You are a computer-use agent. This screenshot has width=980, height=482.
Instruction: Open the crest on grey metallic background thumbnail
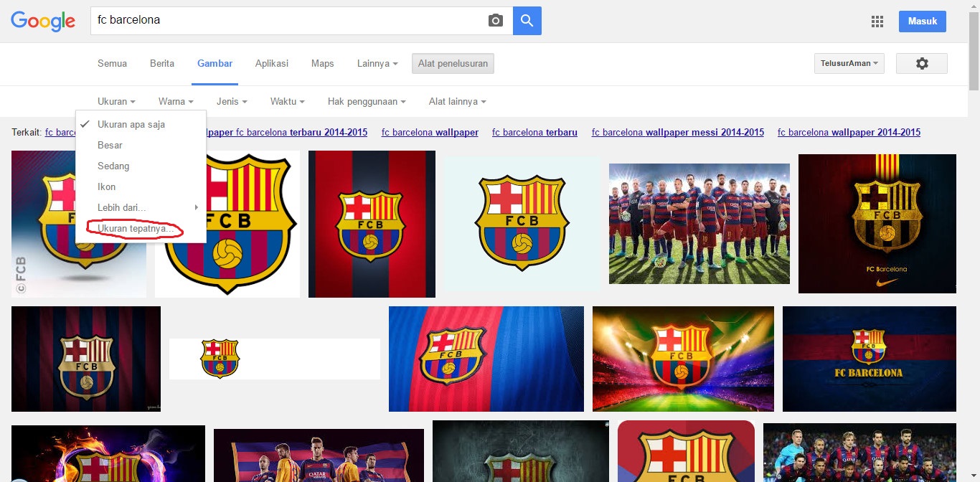[521, 451]
